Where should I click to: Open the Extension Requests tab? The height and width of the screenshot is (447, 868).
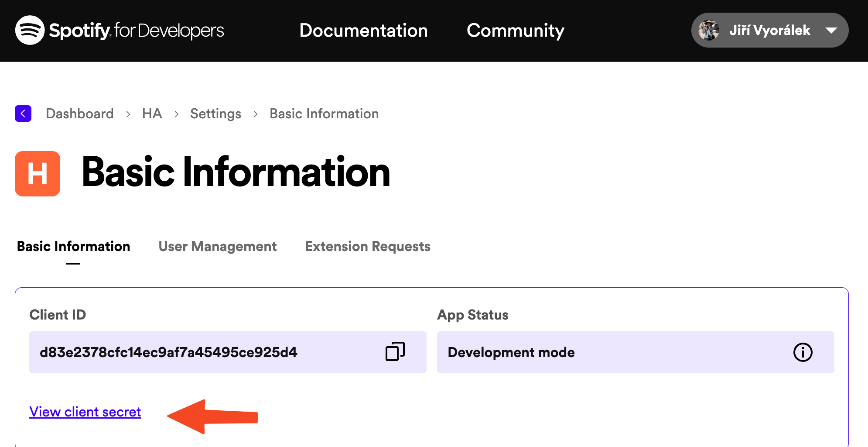pyautogui.click(x=367, y=246)
